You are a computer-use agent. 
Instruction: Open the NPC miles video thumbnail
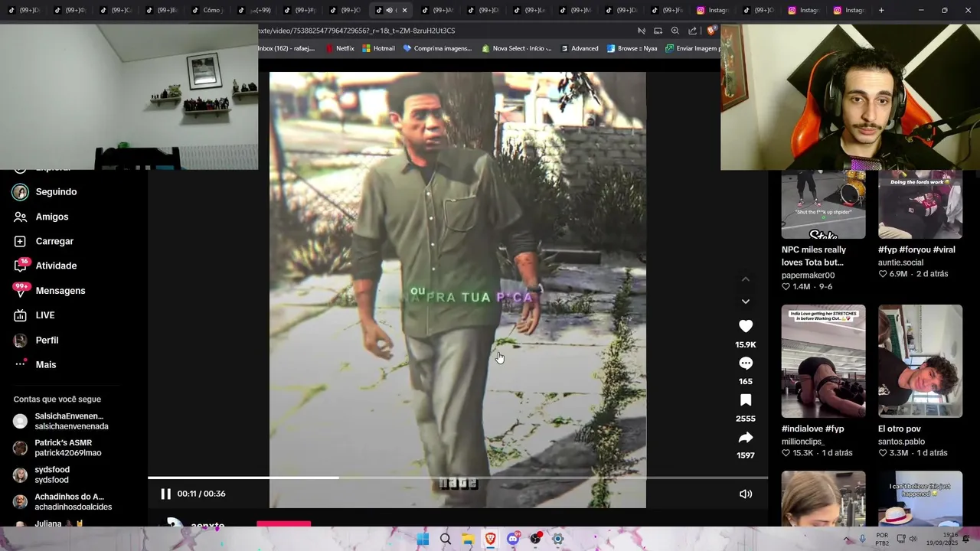coord(823,204)
